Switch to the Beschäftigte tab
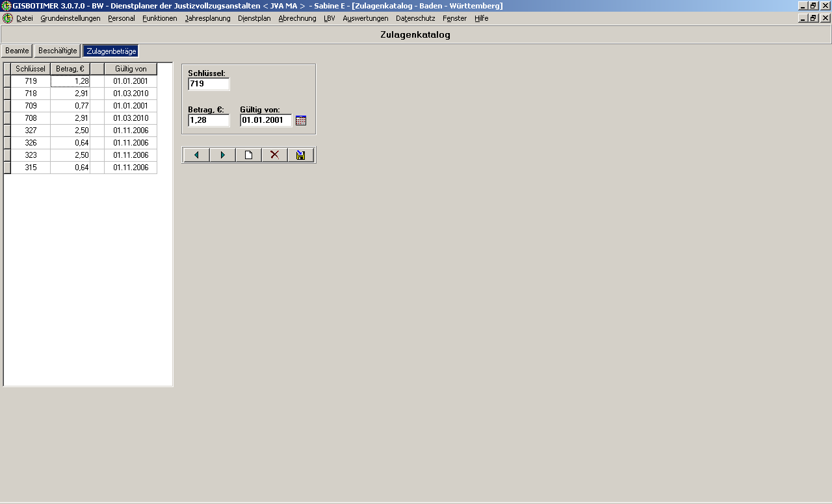Image resolution: width=832 pixels, height=504 pixels. (x=58, y=51)
